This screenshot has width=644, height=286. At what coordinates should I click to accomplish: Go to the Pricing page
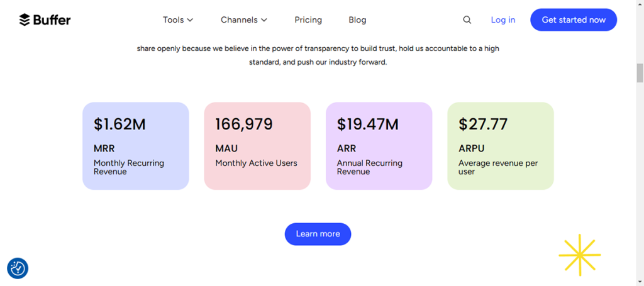[x=308, y=20]
